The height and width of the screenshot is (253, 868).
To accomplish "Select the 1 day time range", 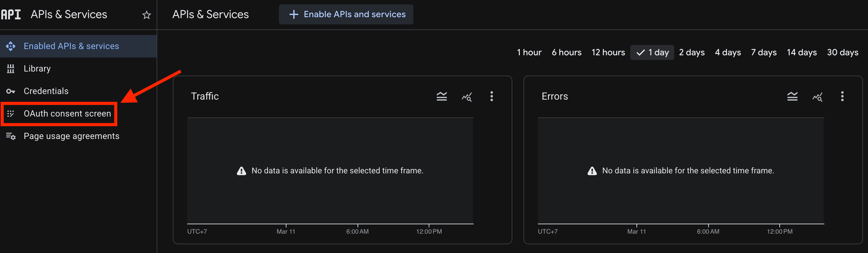I will click(x=652, y=52).
